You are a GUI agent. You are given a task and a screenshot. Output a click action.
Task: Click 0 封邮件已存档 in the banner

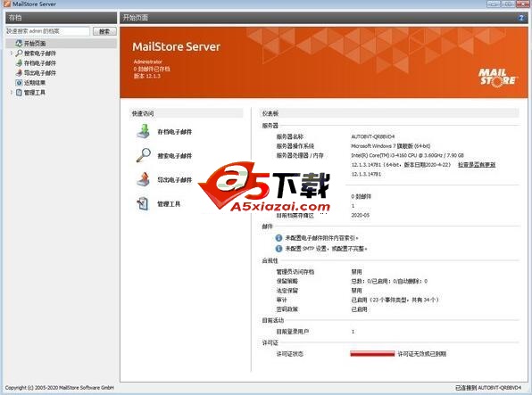(x=152, y=69)
